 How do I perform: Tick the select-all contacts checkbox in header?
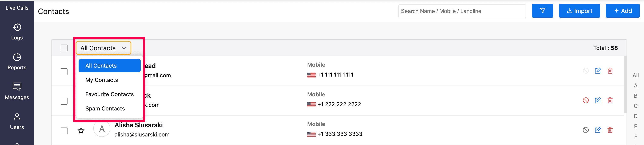coord(64,48)
